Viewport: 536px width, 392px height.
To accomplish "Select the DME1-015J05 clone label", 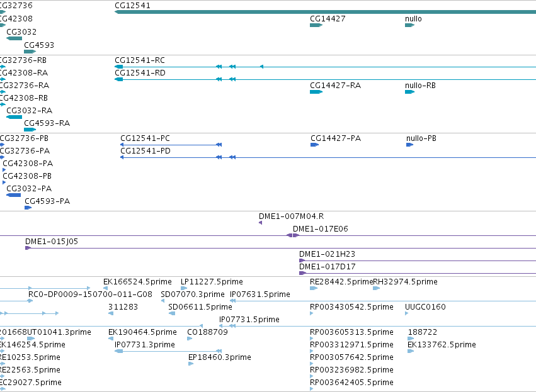I will click(x=52, y=242).
